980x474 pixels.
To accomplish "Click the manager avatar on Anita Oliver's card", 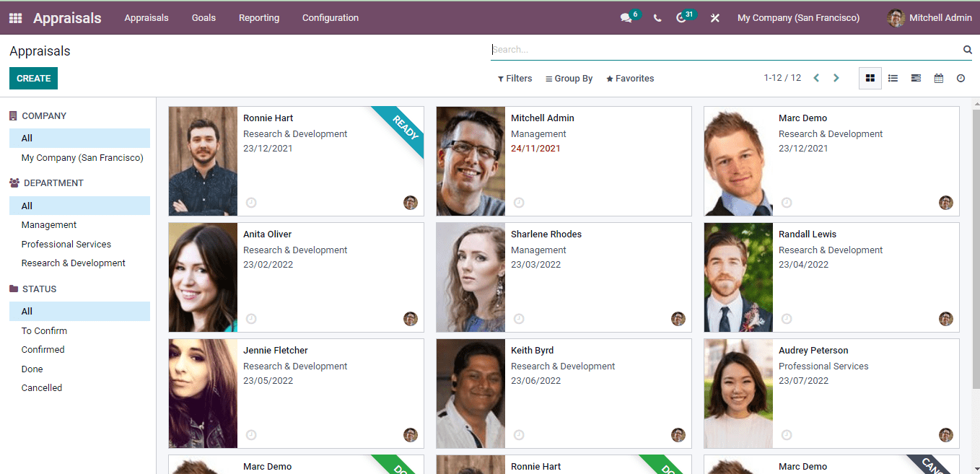I will 411,319.
